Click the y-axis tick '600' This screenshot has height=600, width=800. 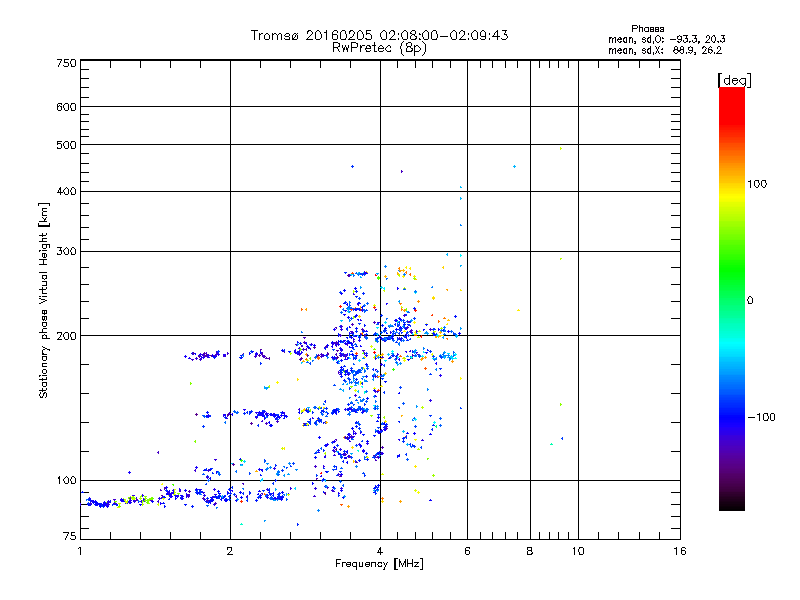click(66, 107)
